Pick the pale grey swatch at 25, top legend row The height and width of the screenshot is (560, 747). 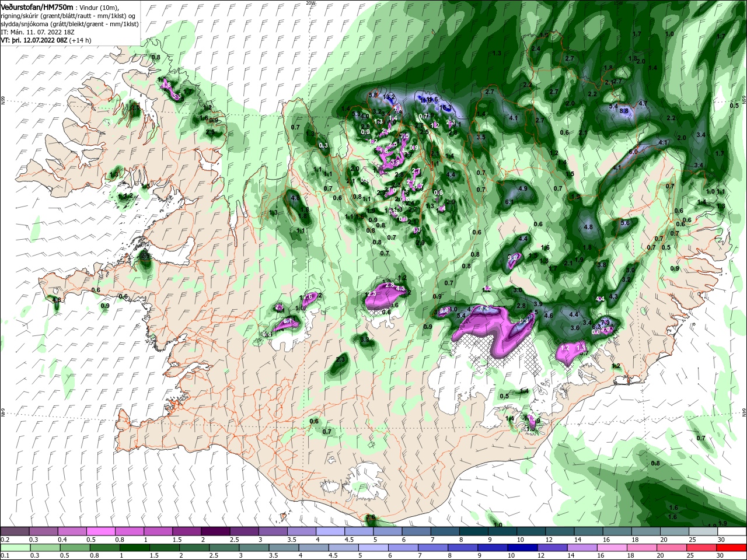(703, 531)
